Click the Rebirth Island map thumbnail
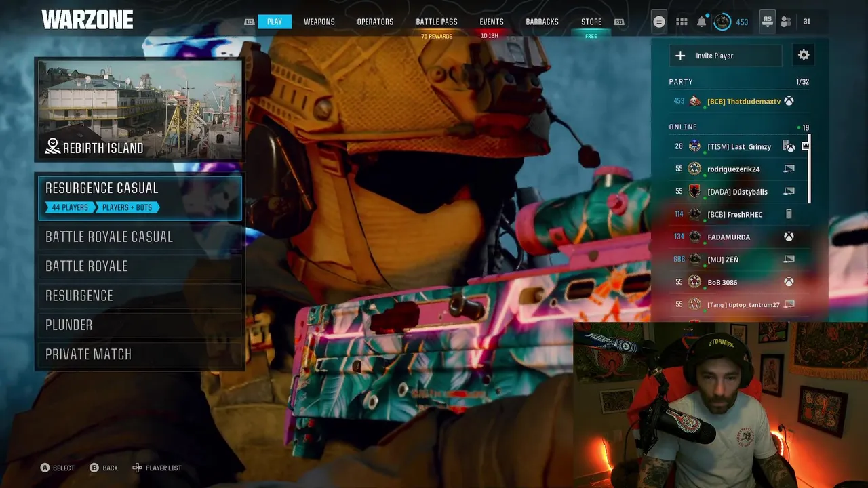 point(140,109)
